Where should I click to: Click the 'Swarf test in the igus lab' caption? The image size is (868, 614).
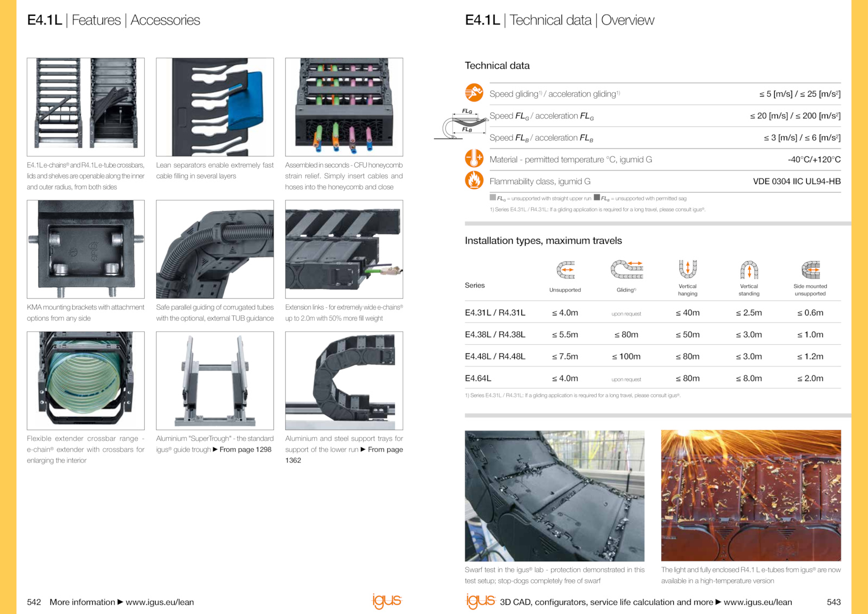pyautogui.click(x=554, y=575)
